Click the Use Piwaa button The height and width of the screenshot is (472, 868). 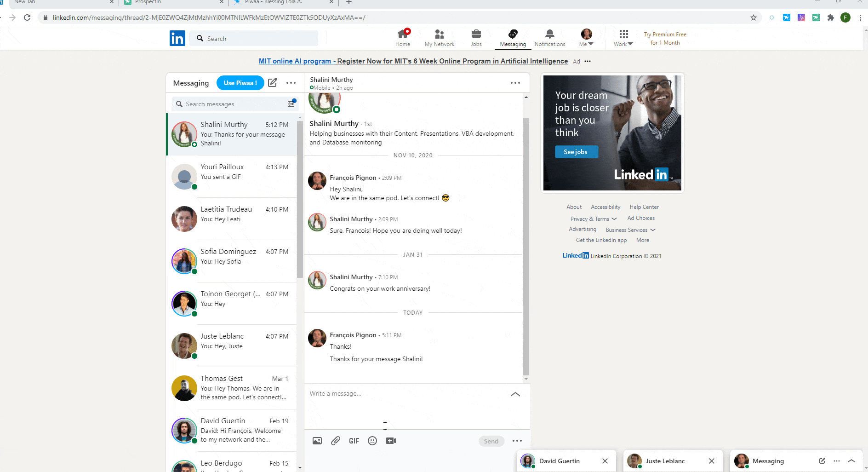point(240,83)
